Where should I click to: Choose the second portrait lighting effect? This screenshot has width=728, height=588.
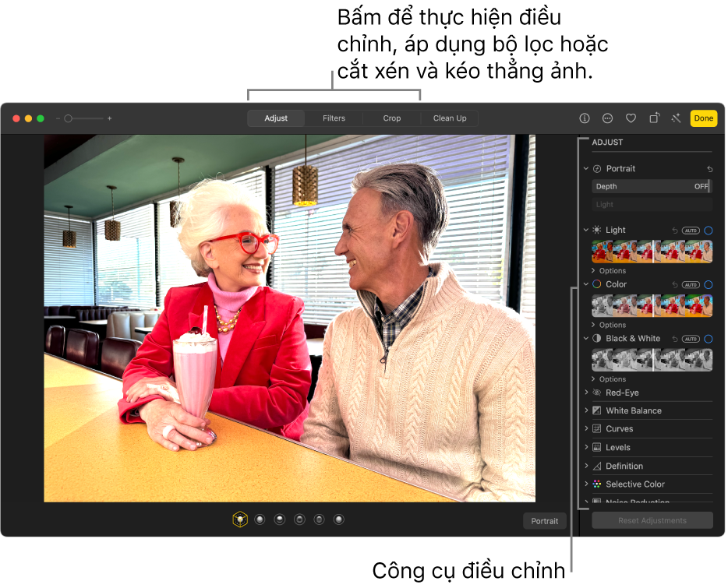[260, 519]
